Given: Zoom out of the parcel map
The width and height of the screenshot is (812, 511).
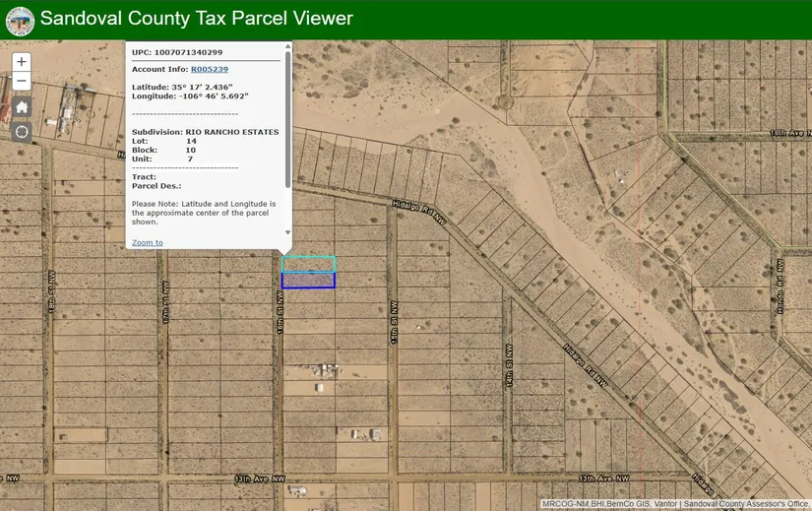Looking at the screenshot, I should point(22,81).
